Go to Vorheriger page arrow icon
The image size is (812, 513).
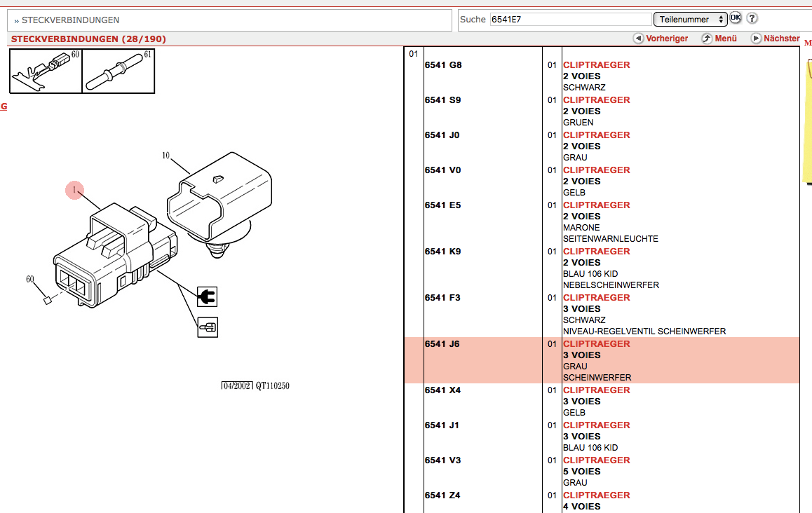(x=639, y=39)
